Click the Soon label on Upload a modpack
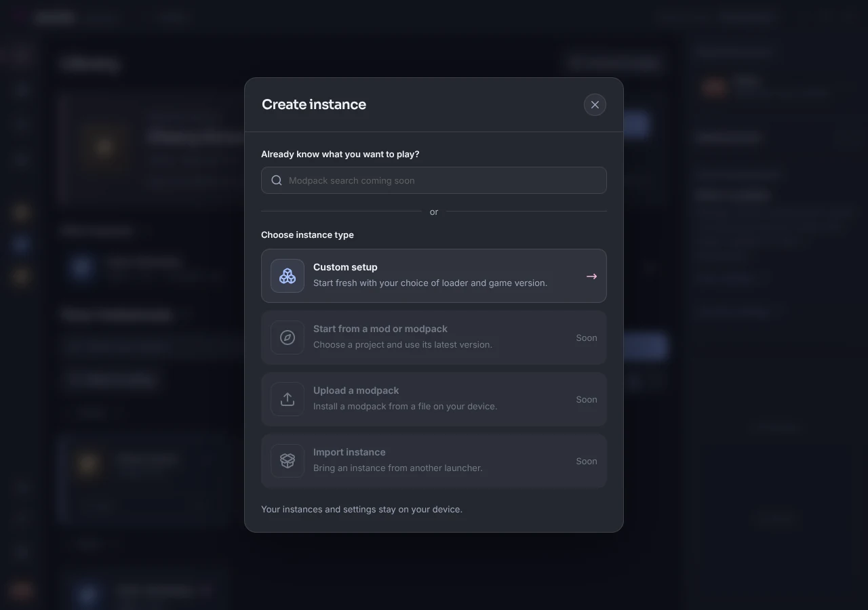 [587, 399]
